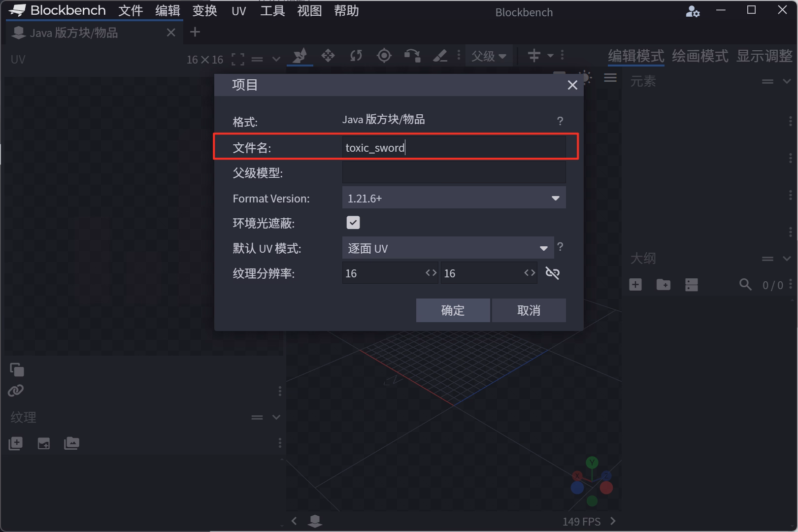Open the 父级 transform space dropdown

tap(488, 56)
